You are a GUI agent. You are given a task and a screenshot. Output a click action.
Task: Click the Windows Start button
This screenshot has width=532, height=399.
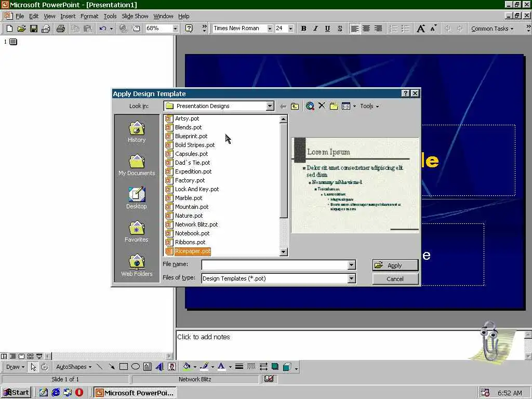(x=16, y=393)
